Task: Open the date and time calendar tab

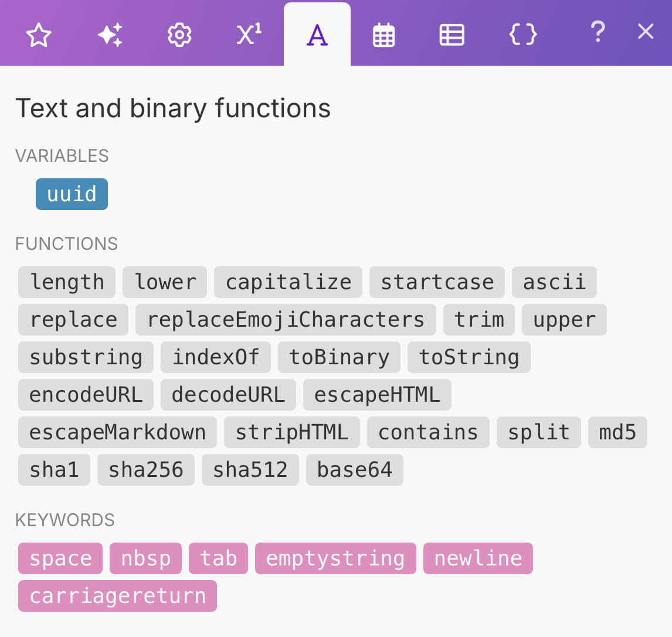Action: point(383,35)
